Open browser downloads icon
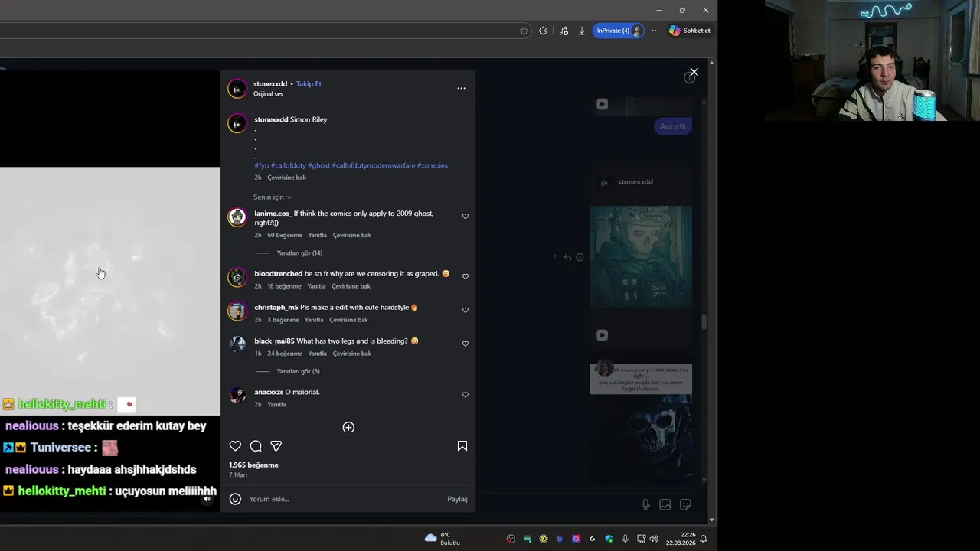980x551 pixels. (x=582, y=31)
